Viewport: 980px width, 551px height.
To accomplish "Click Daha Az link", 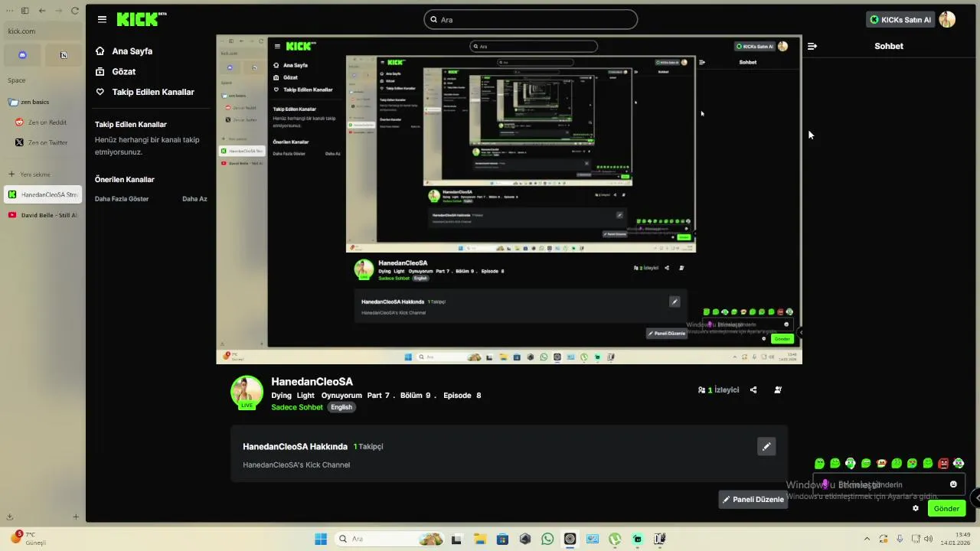I will tap(194, 199).
